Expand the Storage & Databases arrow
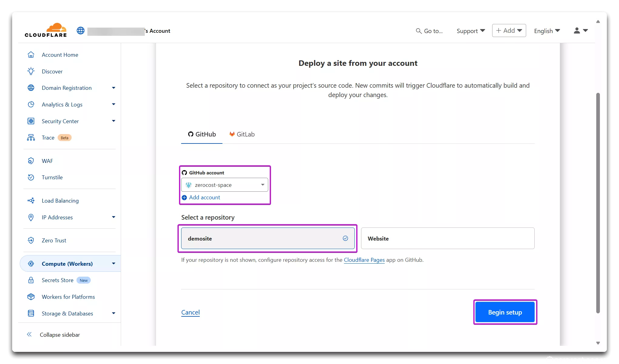Viewport: 619px width, 364px height. click(x=113, y=313)
